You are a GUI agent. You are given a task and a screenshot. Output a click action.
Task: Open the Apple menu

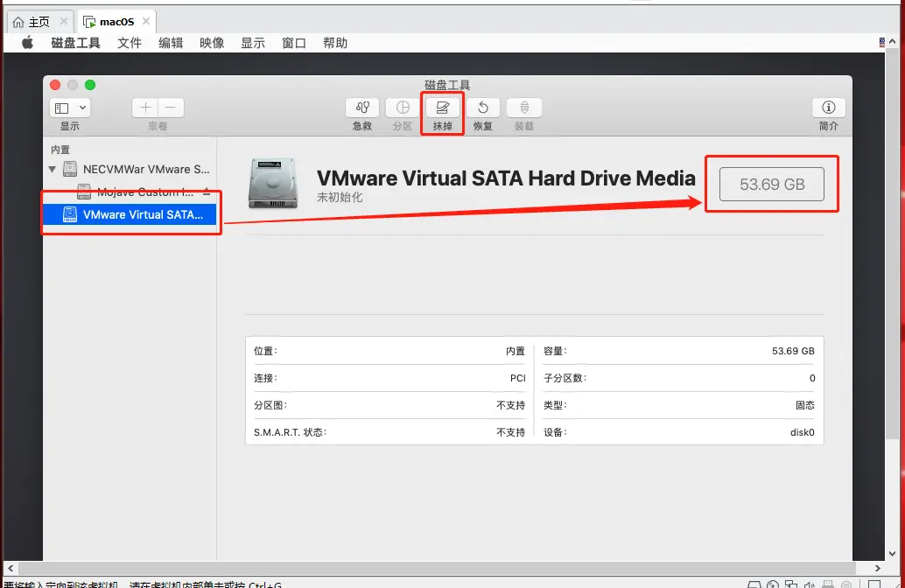(27, 43)
